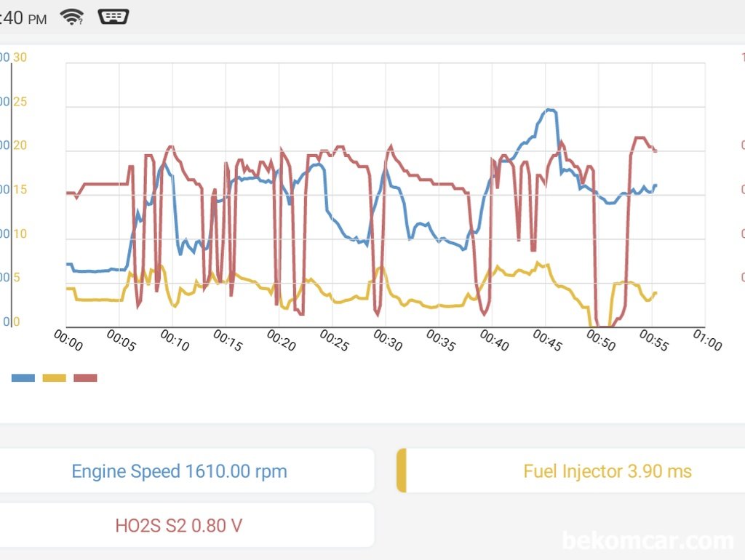Click the 01:00 time axis label
This screenshot has width=745, height=560.
(707, 340)
